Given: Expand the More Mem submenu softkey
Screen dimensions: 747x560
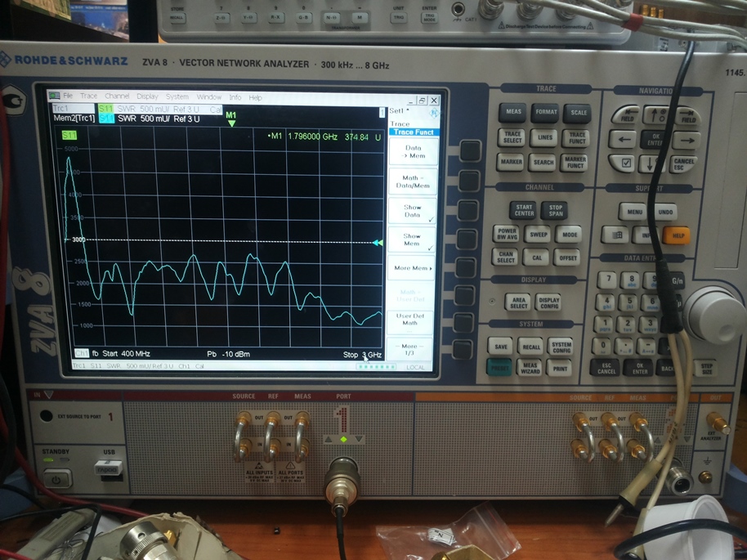Looking at the screenshot, I should click(413, 268).
